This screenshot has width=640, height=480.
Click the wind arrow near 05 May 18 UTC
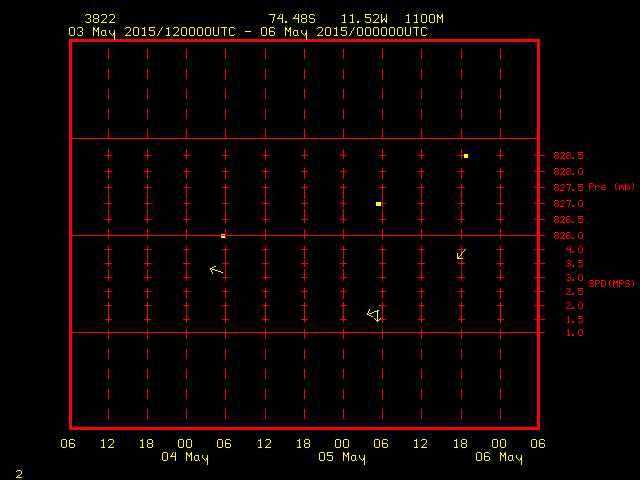coord(461,255)
